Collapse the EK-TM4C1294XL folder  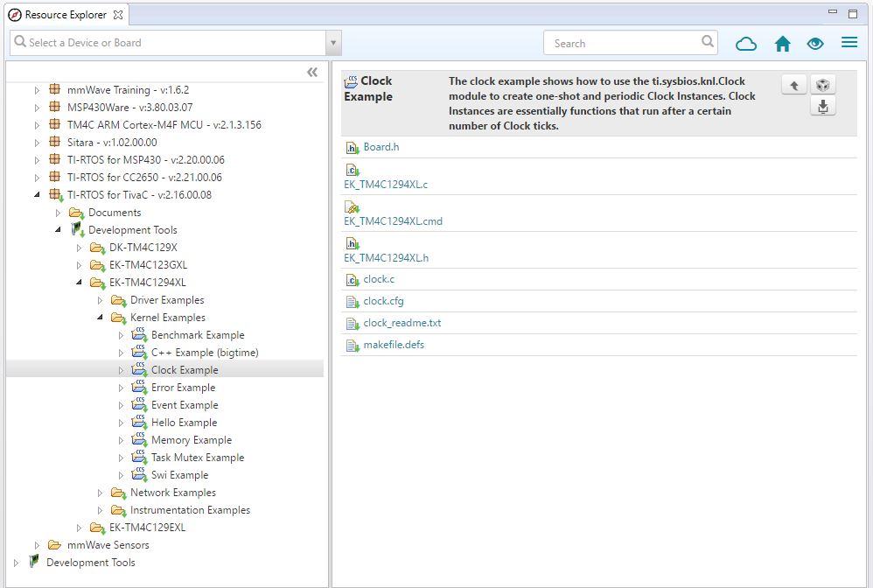tap(79, 283)
